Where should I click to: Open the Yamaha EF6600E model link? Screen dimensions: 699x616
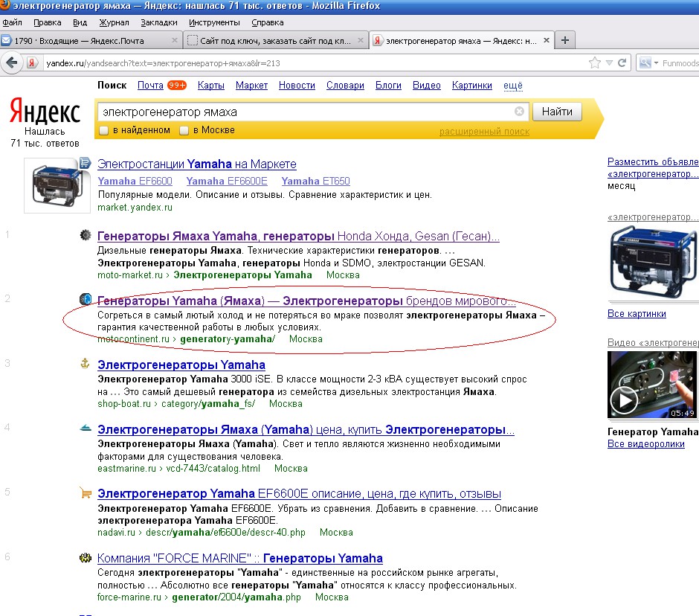tap(227, 181)
